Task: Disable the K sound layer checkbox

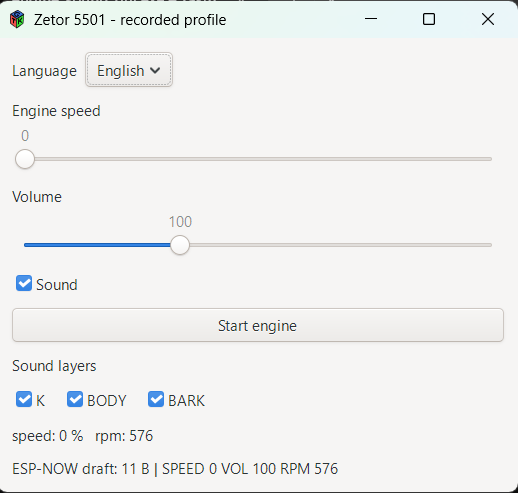Action: point(24,399)
